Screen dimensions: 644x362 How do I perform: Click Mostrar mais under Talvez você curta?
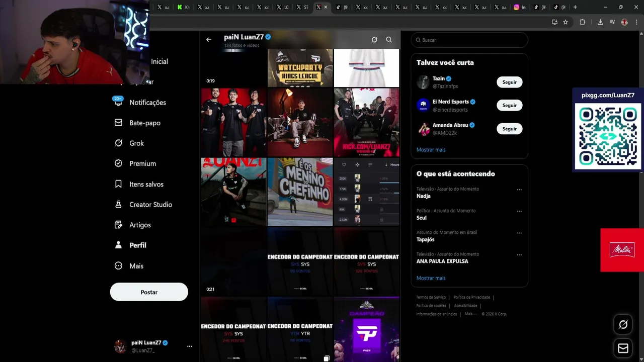431,150
